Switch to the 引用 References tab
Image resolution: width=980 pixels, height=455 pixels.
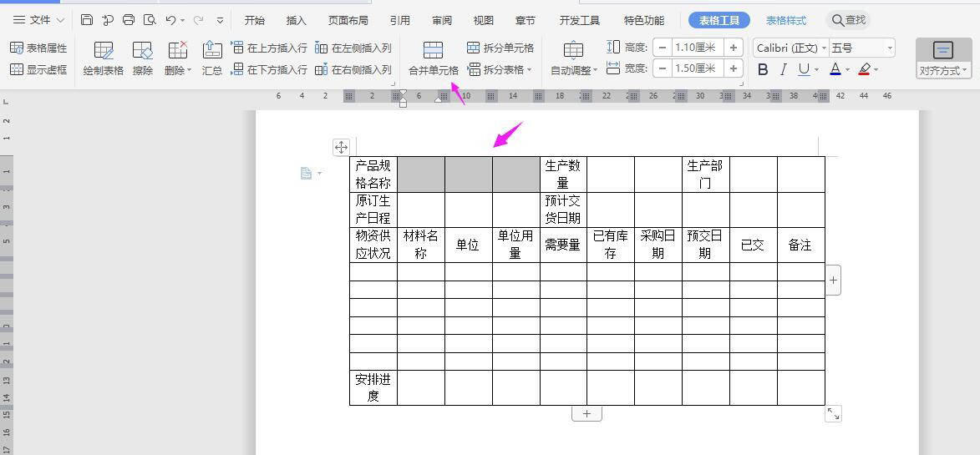tap(400, 20)
